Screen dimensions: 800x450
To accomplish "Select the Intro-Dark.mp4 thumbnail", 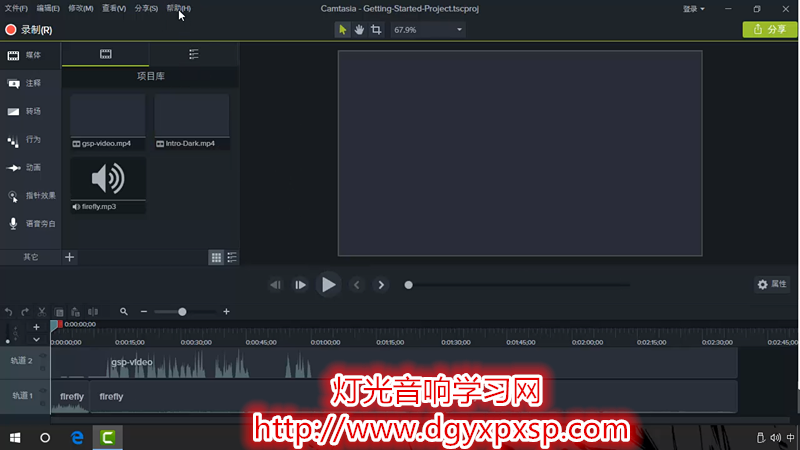I will (x=192, y=121).
